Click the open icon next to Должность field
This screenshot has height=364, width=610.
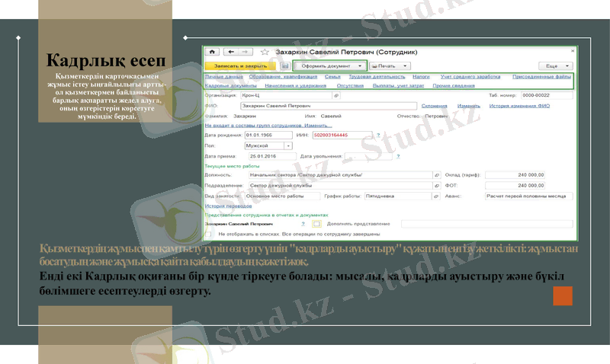click(437, 174)
